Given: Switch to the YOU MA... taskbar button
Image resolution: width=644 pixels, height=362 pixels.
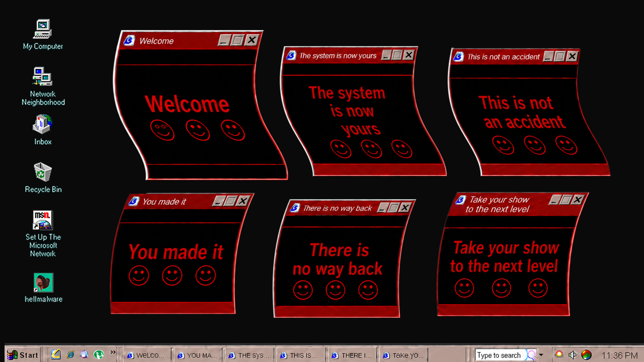Looking at the screenshot, I should tap(198, 355).
